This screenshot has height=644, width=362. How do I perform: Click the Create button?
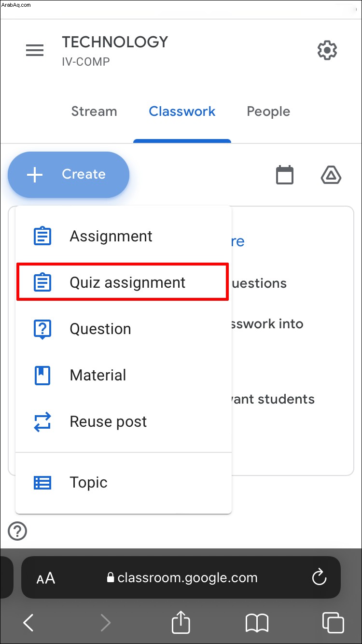point(69,175)
